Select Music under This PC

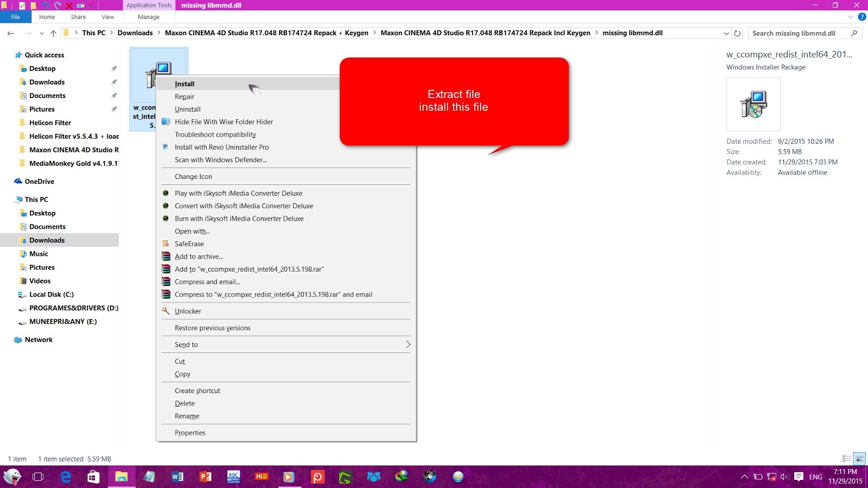pos(39,254)
